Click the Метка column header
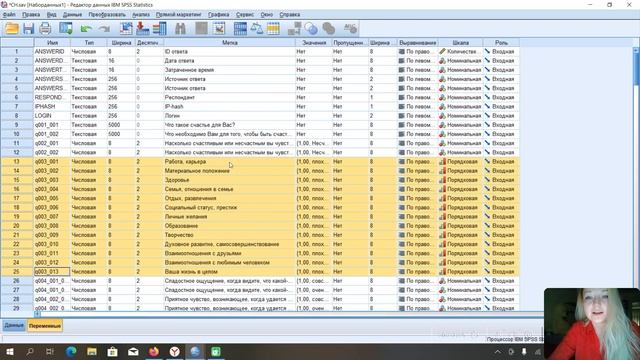The width and height of the screenshot is (640, 360). click(229, 42)
